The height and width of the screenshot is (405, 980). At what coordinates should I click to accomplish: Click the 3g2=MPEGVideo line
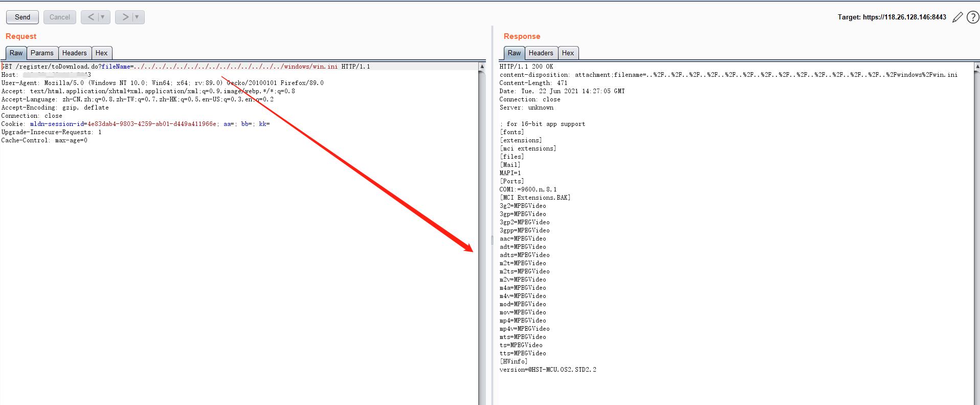[523, 206]
